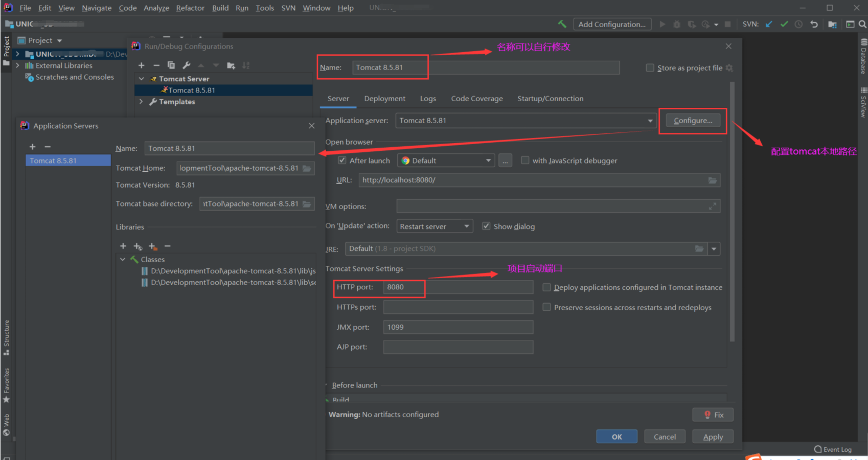The image size is (868, 460).
Task: Click the SVN Commit checkmark icon
Action: [784, 24]
